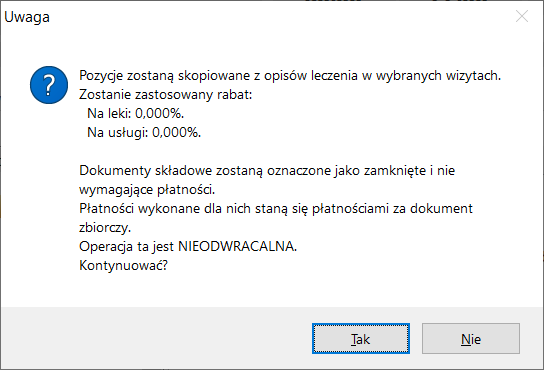
Task: Close the Uwaga dialog with the X
Action: click(522, 16)
